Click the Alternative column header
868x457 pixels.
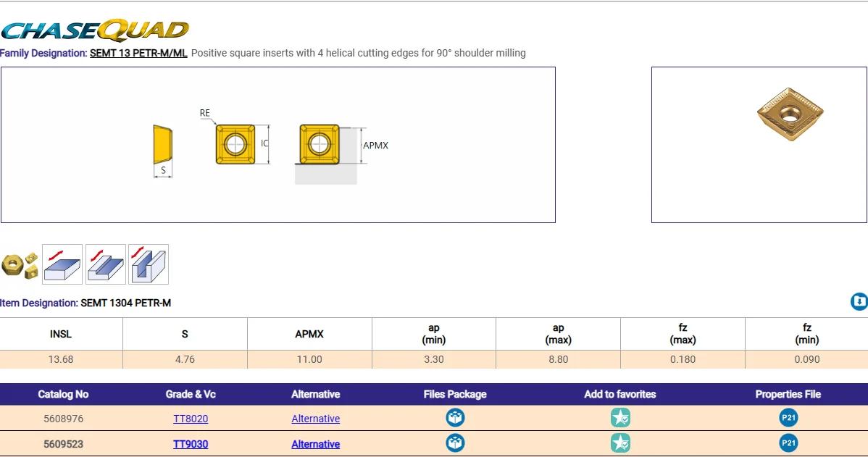[315, 395]
